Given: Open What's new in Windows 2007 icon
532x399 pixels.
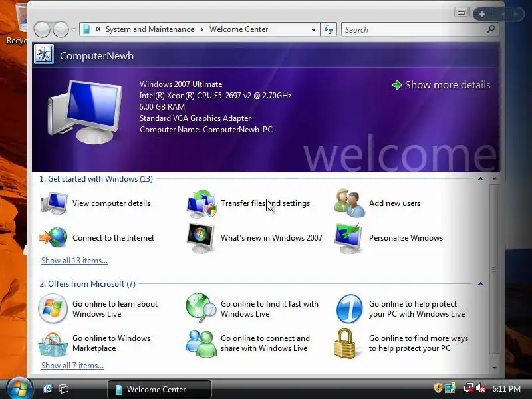Looking at the screenshot, I should pos(201,238).
